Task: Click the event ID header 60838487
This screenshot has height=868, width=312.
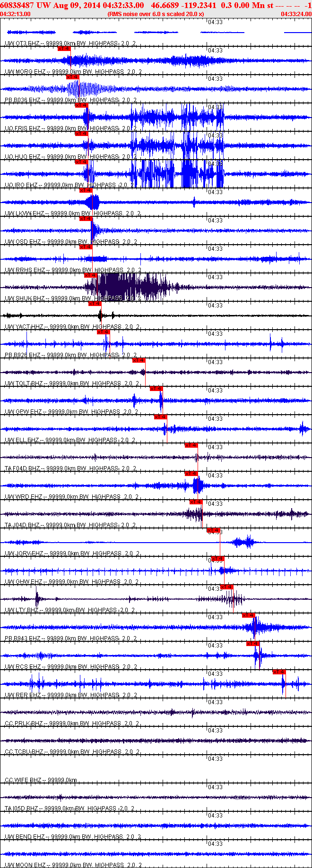Action: [x=17, y=5]
